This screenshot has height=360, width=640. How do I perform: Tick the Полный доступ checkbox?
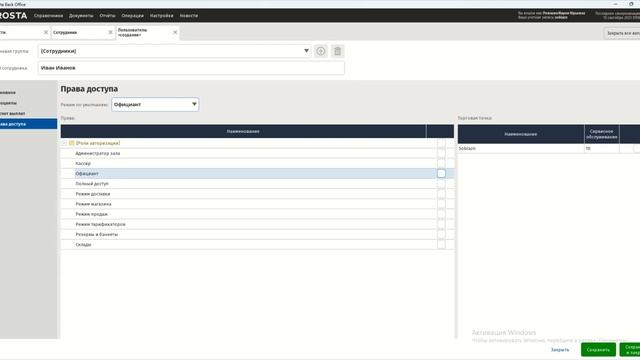pos(441,184)
